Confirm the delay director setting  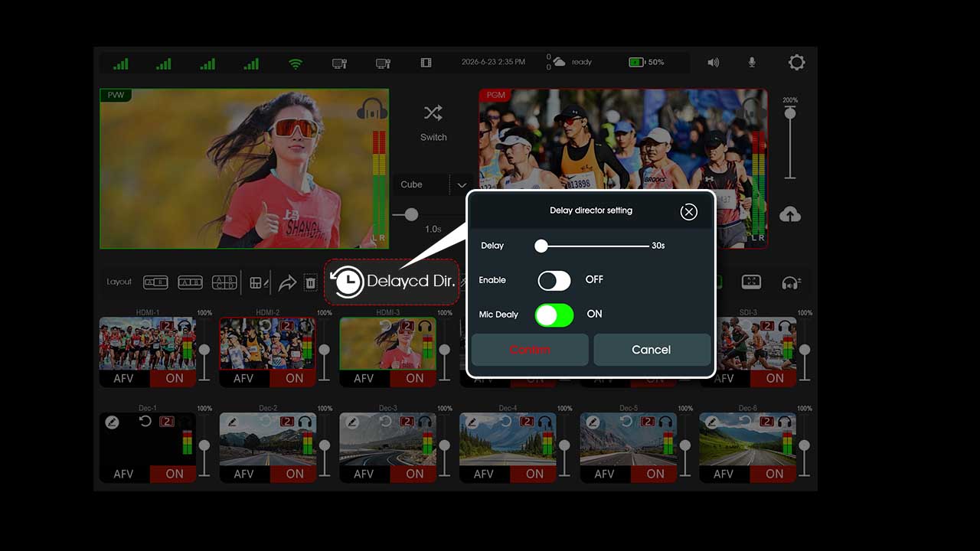click(x=530, y=350)
